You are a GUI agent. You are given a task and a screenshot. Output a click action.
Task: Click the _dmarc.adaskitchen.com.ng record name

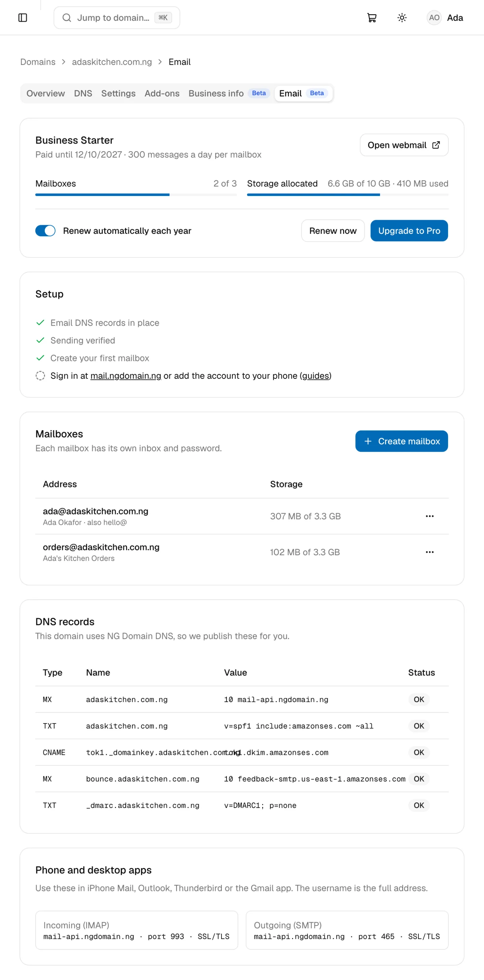point(143,805)
